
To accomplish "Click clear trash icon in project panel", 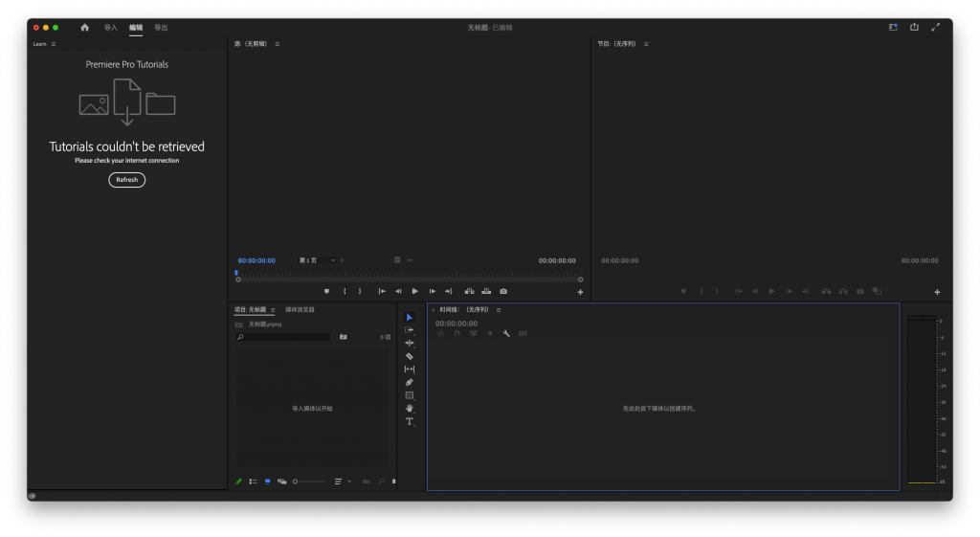I will (393, 481).
